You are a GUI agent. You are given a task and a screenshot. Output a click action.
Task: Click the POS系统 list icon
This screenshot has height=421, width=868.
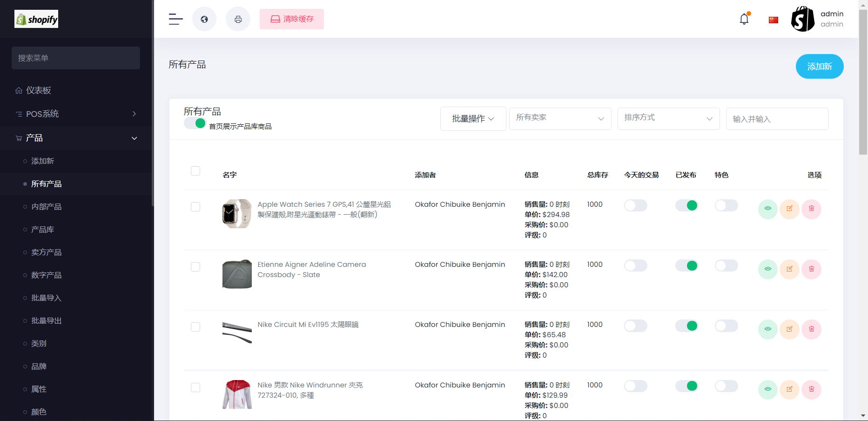[x=19, y=114]
